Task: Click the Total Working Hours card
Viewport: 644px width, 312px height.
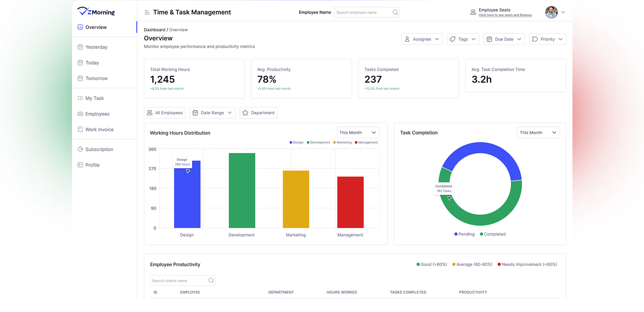Action: click(x=194, y=79)
